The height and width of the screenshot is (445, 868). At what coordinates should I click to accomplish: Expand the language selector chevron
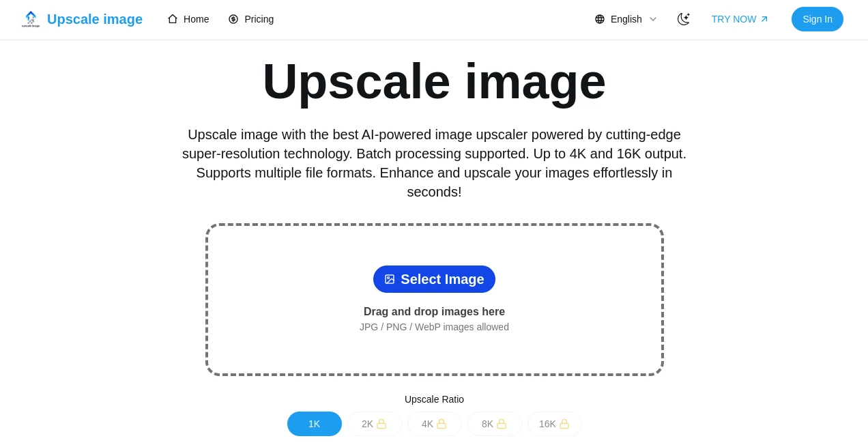coord(653,19)
